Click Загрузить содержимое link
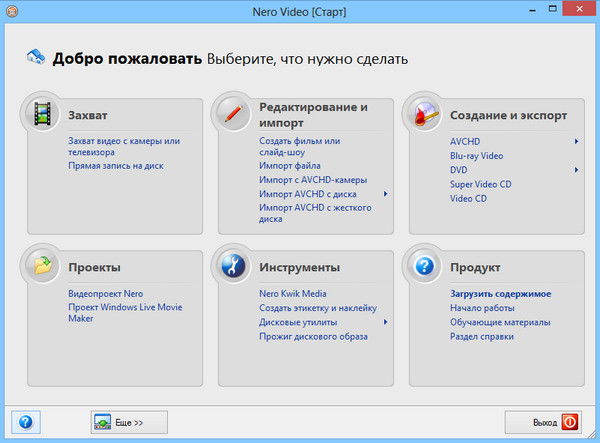 coord(500,294)
